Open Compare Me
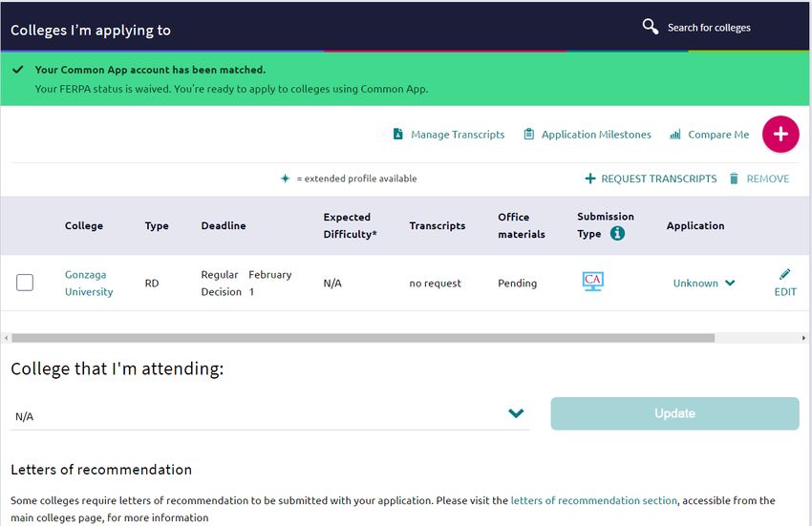Image resolution: width=812 pixels, height=526 pixels. (718, 135)
